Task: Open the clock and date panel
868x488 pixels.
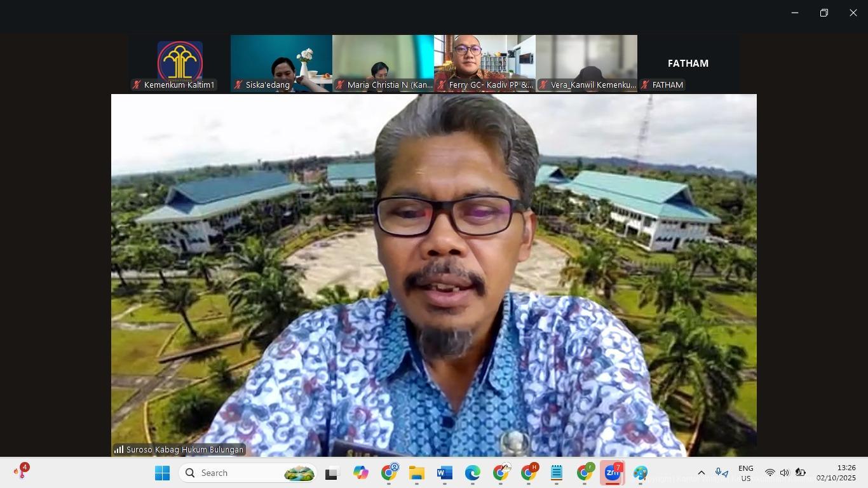Action: pyautogui.click(x=836, y=473)
